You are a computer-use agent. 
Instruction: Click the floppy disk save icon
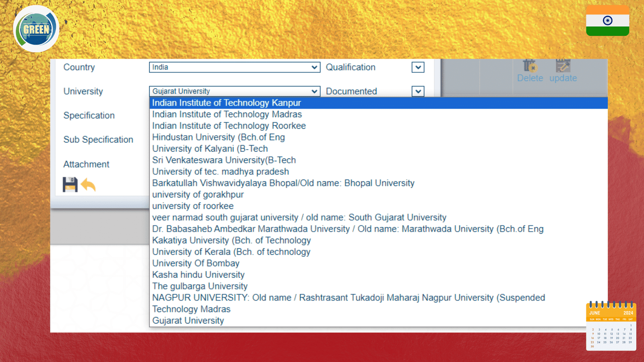(70, 185)
